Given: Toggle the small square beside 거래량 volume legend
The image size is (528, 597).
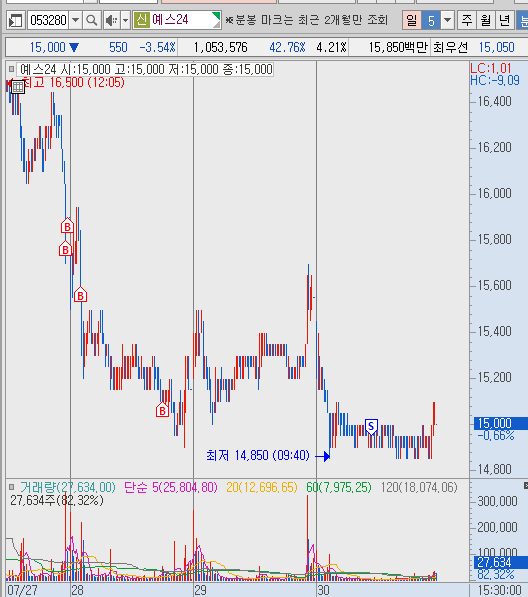Looking at the screenshot, I should 11,487.
